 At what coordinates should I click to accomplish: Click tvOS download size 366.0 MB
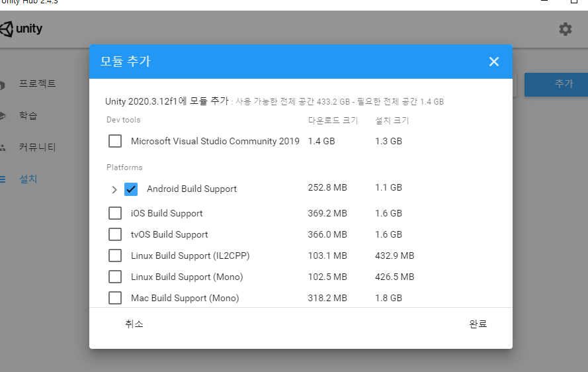327,234
